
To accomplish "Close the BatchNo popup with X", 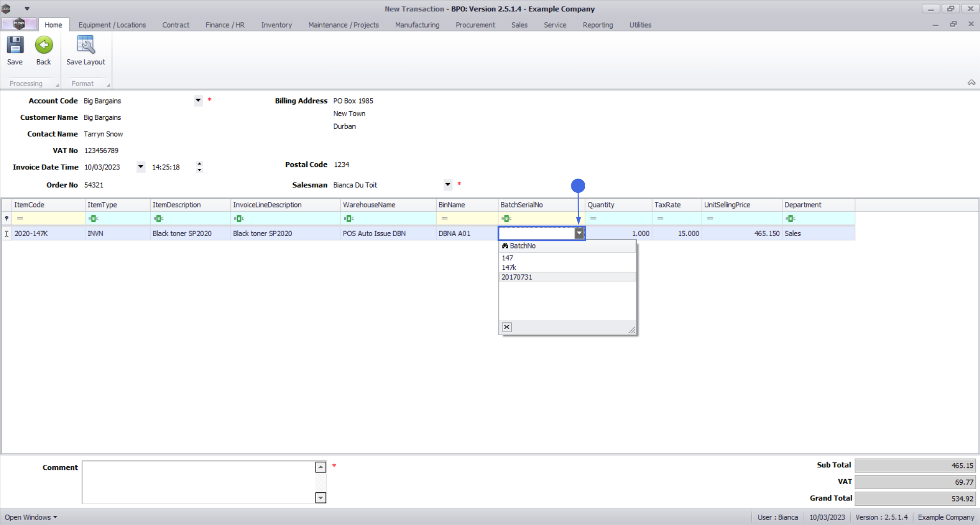I will [x=507, y=327].
